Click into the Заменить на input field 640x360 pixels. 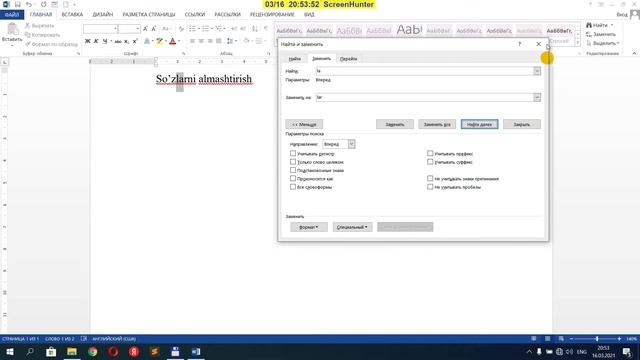click(x=424, y=97)
